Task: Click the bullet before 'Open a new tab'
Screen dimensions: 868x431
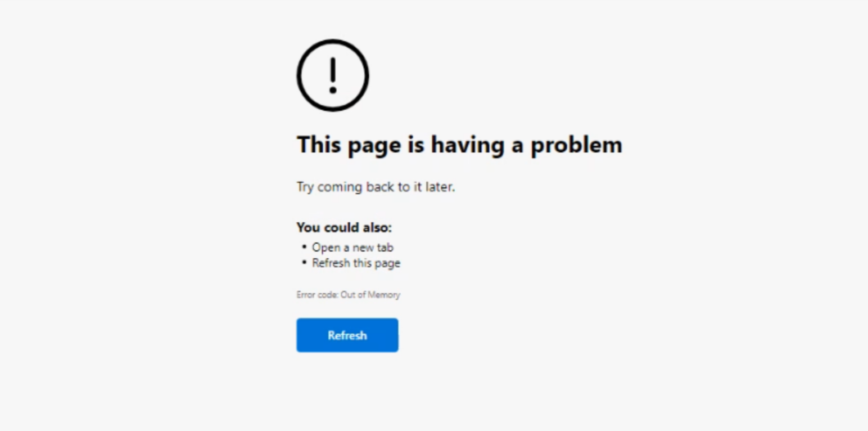Action: point(304,247)
